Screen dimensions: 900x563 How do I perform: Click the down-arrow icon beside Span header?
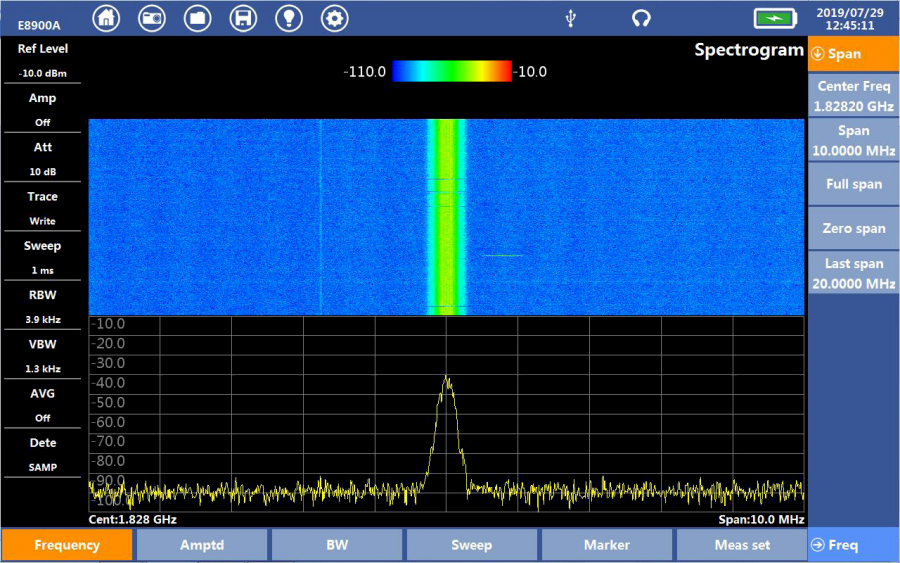coord(818,53)
